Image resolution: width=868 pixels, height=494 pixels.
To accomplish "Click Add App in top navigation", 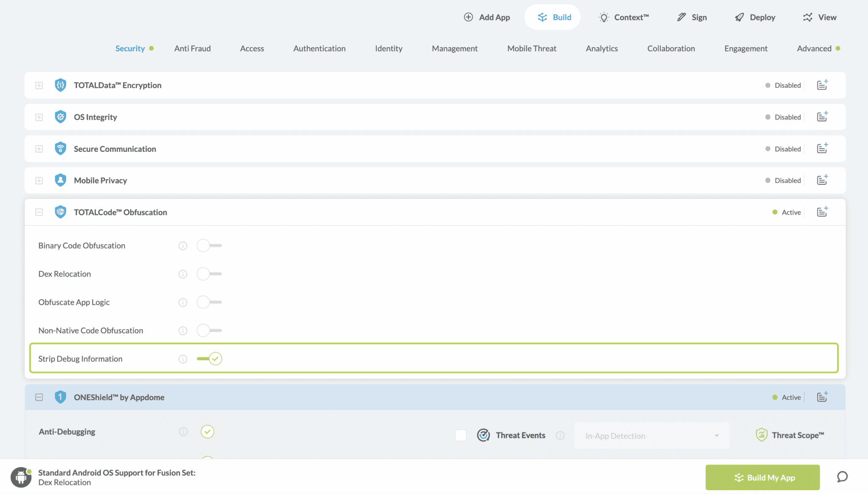I will 487,17.
